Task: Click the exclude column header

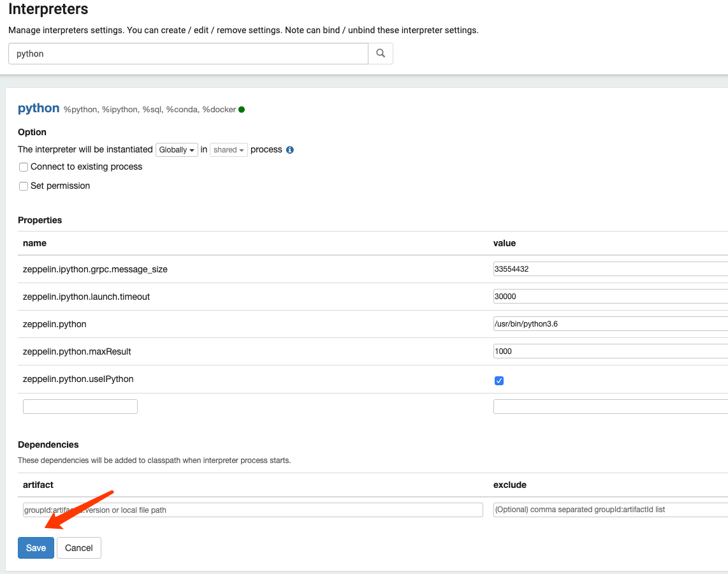Action: coord(510,485)
